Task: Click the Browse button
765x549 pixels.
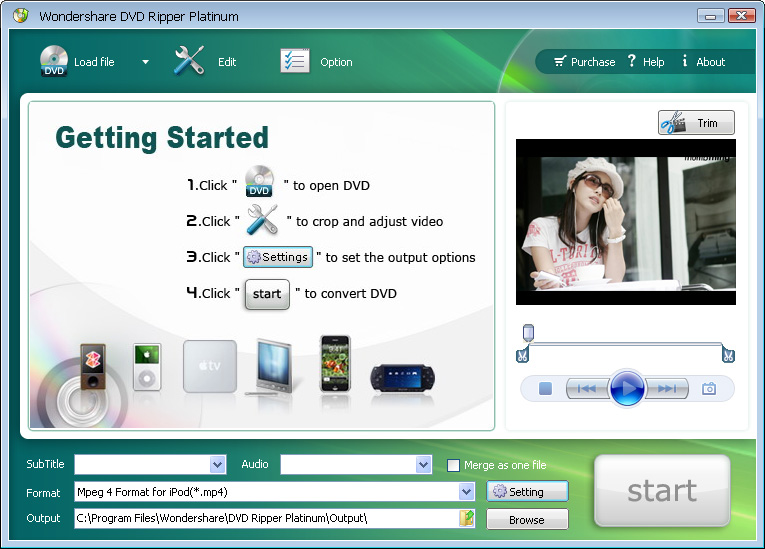Action: click(x=527, y=520)
